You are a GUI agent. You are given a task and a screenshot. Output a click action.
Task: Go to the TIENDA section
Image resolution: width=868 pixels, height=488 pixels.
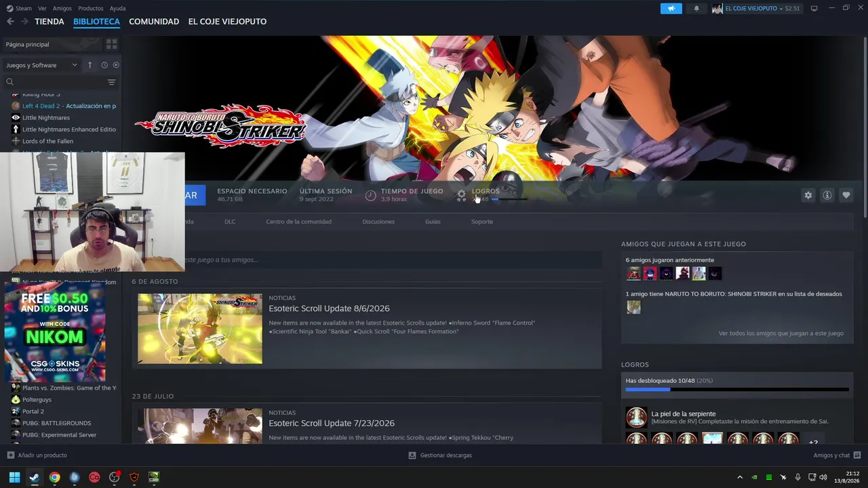(x=50, y=22)
